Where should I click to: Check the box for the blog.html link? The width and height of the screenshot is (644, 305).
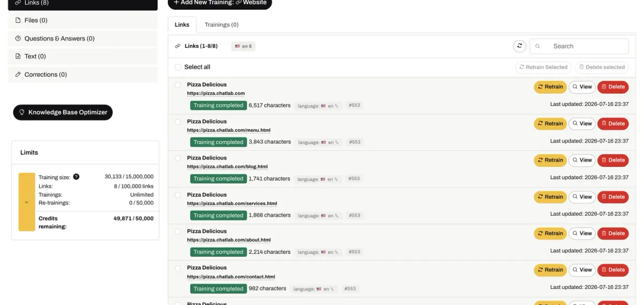[x=178, y=158]
